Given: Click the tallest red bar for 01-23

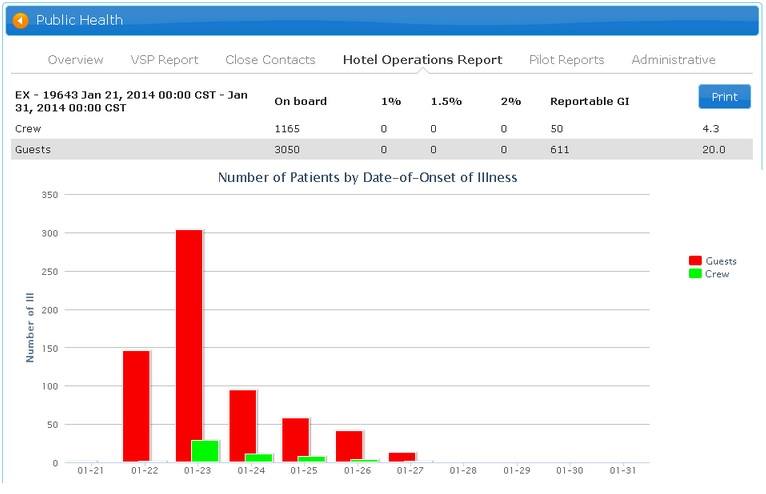Looking at the screenshot, I should (x=189, y=345).
